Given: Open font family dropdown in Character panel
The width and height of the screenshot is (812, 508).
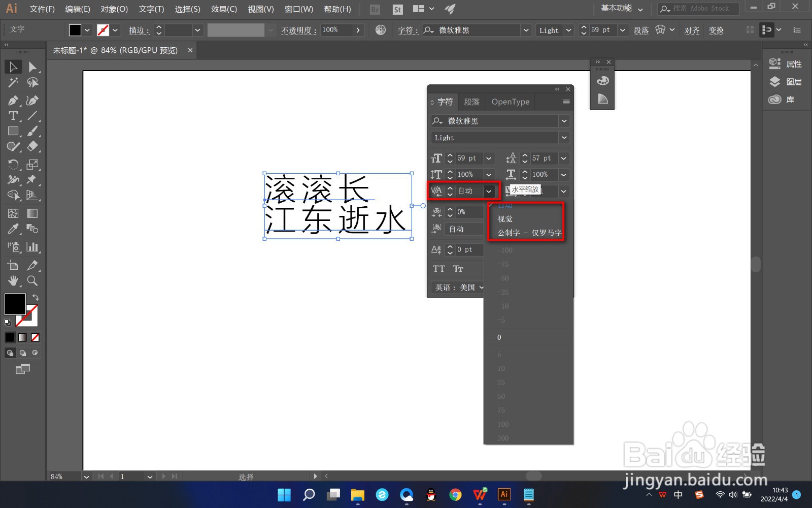Looking at the screenshot, I should pyautogui.click(x=564, y=121).
